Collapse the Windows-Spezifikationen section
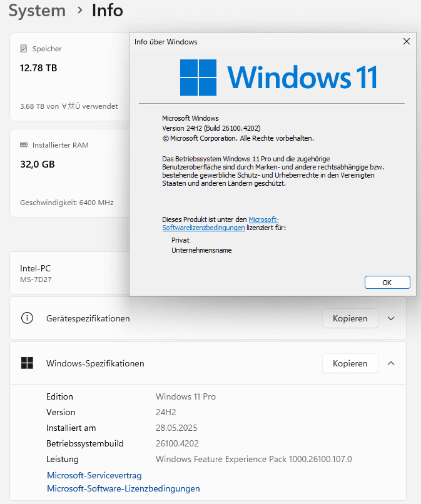Screen dimensions: 421x504 click(x=391, y=363)
